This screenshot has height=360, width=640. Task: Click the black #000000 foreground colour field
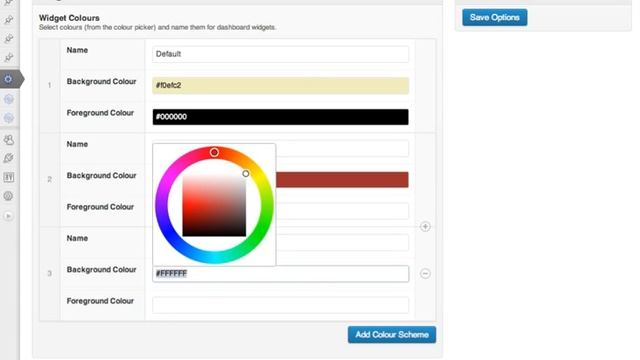pyautogui.click(x=280, y=117)
